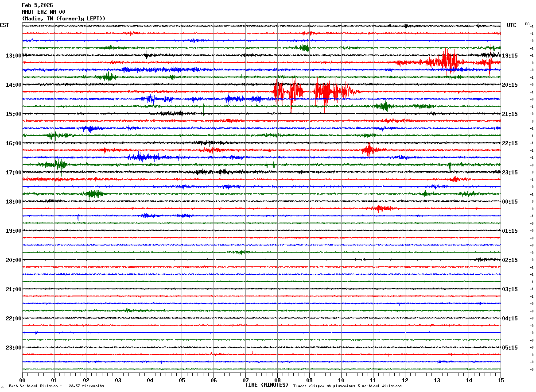Select the 14:00 CST time label
The width and height of the screenshot is (536, 392).
pos(13,85)
